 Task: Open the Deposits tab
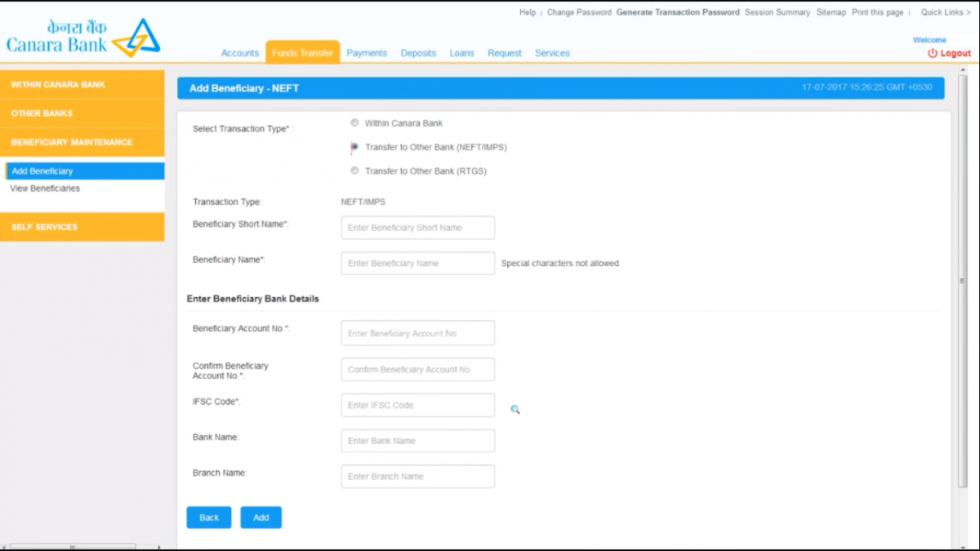click(x=418, y=52)
